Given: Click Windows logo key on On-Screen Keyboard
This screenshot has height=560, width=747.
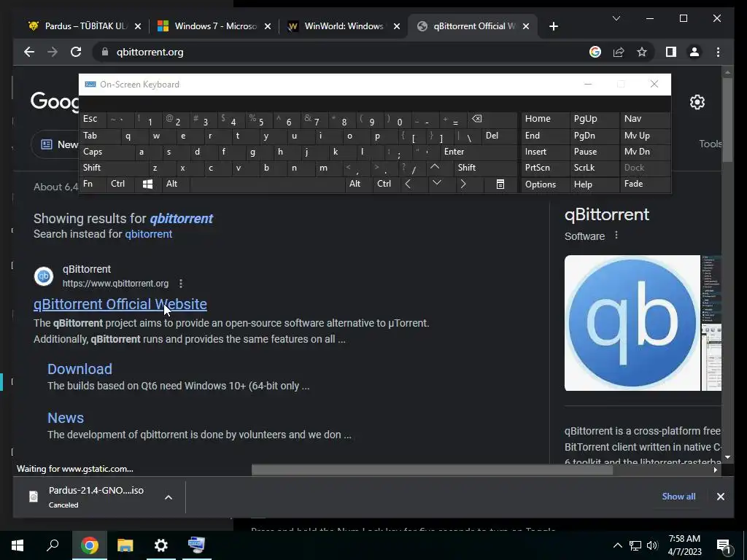Looking at the screenshot, I should (x=147, y=184).
